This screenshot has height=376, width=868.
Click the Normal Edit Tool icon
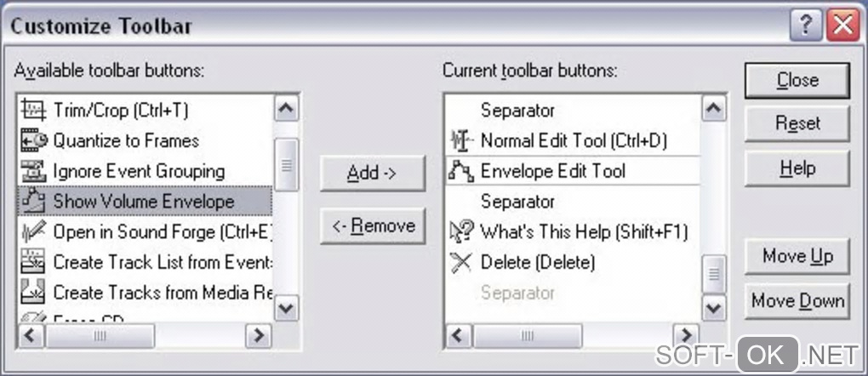(461, 140)
